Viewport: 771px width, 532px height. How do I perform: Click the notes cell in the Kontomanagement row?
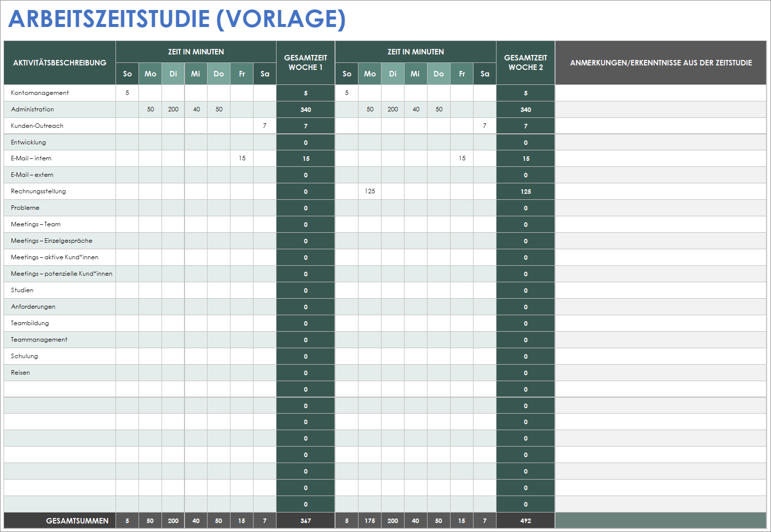pyautogui.click(x=661, y=93)
